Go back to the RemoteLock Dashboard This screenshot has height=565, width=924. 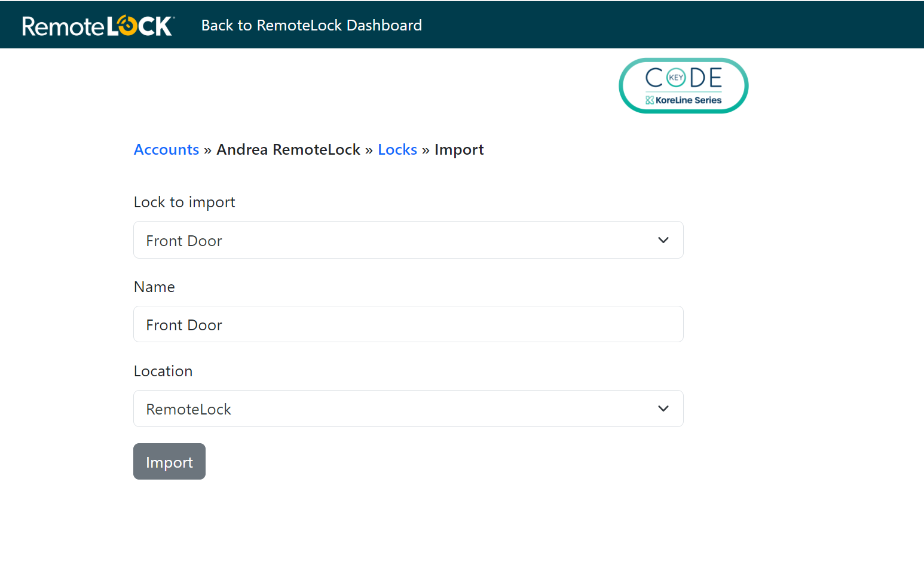[x=311, y=25]
